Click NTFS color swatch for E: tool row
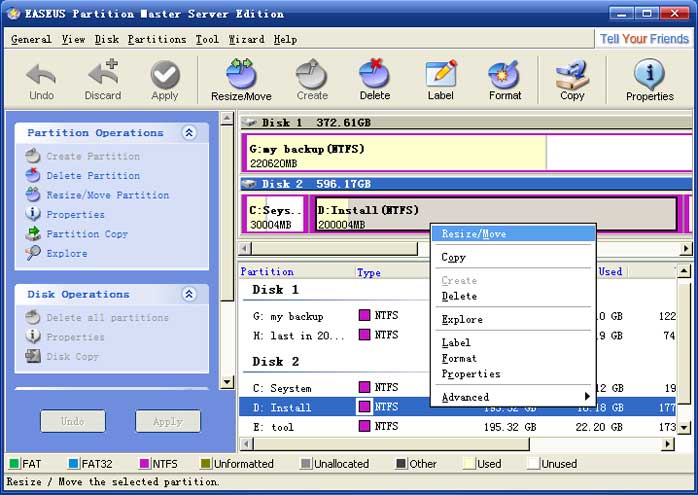 [x=365, y=426]
